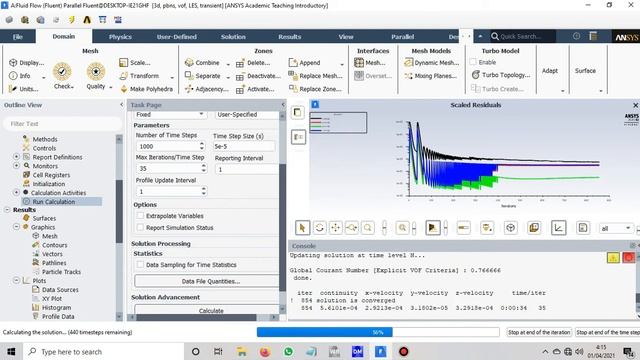Click the Calculate button
Viewport: 640px width, 360px height.
click(x=207, y=310)
